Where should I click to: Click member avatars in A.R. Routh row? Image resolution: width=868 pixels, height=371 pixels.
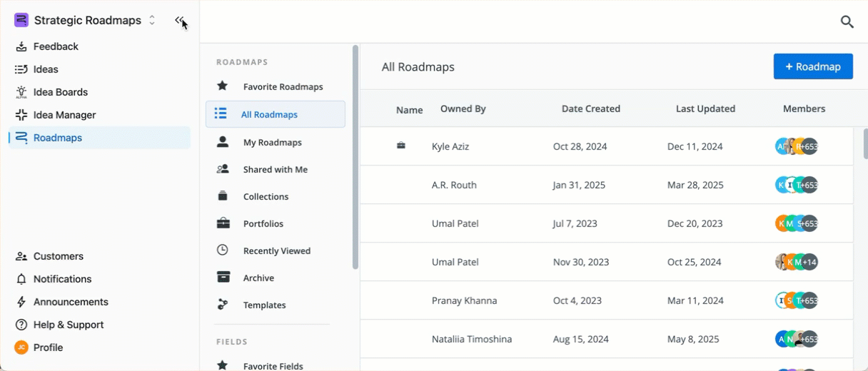[796, 185]
